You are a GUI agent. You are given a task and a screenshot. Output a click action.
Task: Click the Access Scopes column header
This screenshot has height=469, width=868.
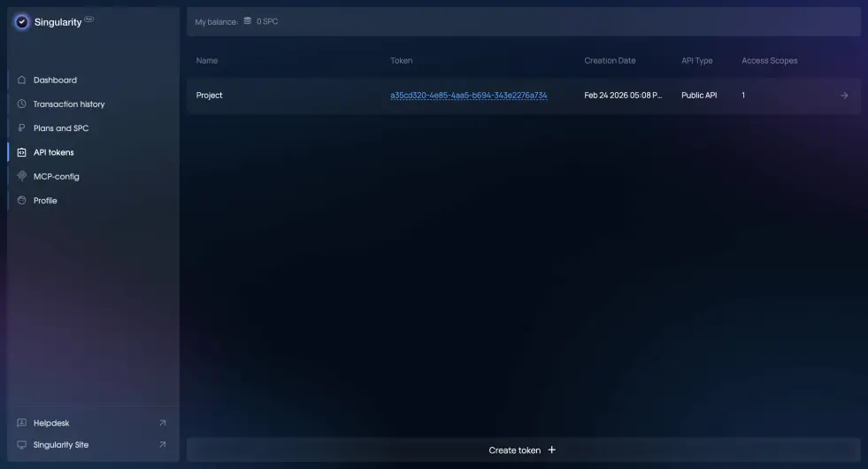[769, 61]
